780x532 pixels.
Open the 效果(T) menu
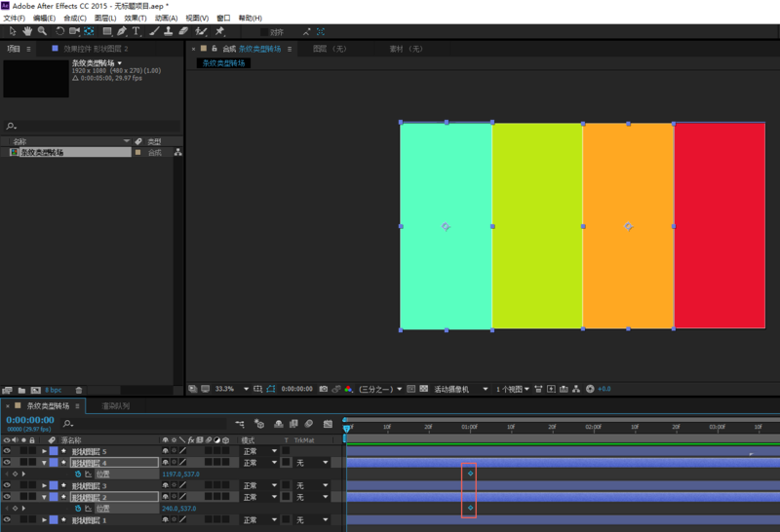(136, 18)
